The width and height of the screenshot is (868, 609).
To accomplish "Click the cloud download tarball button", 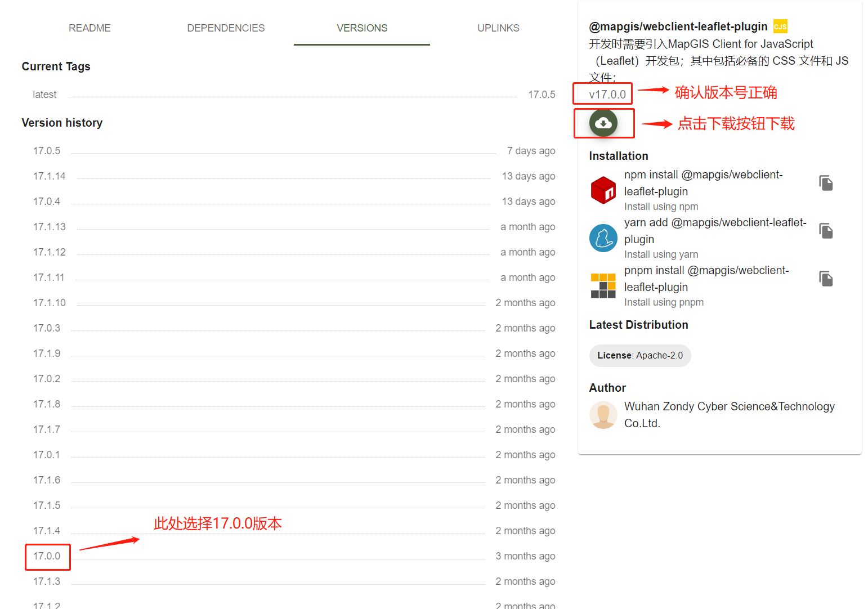I will click(x=603, y=123).
